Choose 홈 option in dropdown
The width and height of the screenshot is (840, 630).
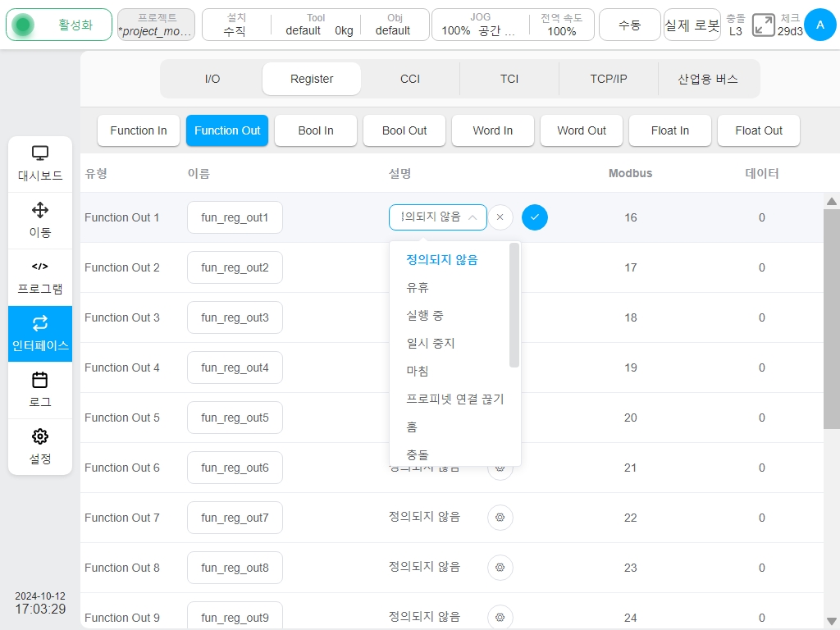point(412,427)
